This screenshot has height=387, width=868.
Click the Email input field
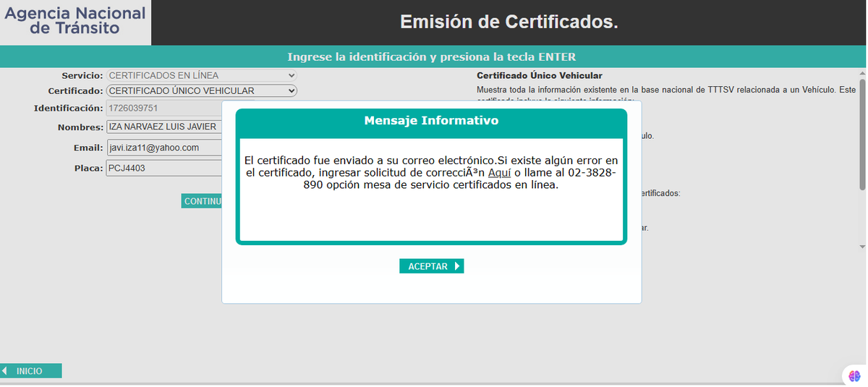(164, 148)
